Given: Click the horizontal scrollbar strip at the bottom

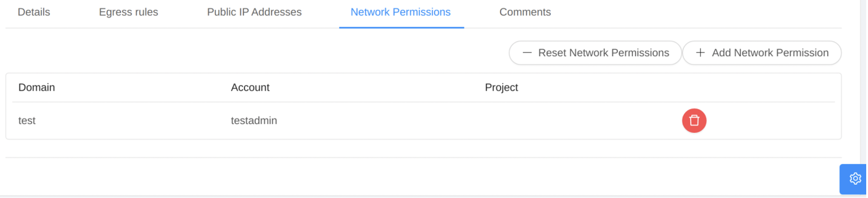Looking at the screenshot, I should pyautogui.click(x=402, y=196).
